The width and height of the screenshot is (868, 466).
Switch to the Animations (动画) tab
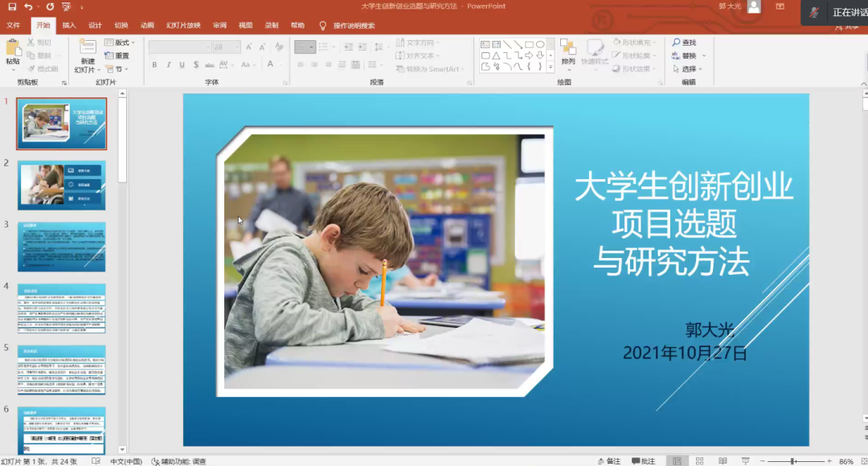tap(147, 26)
